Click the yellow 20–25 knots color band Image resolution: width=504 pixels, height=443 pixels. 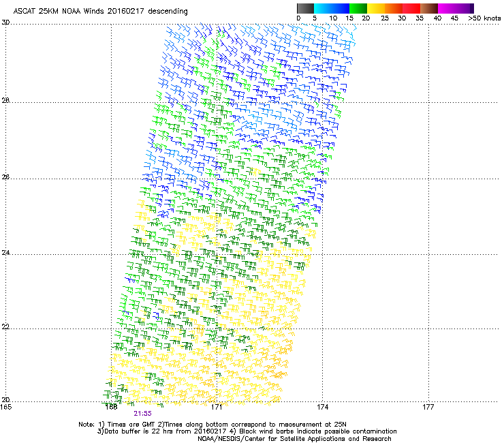coord(376,8)
